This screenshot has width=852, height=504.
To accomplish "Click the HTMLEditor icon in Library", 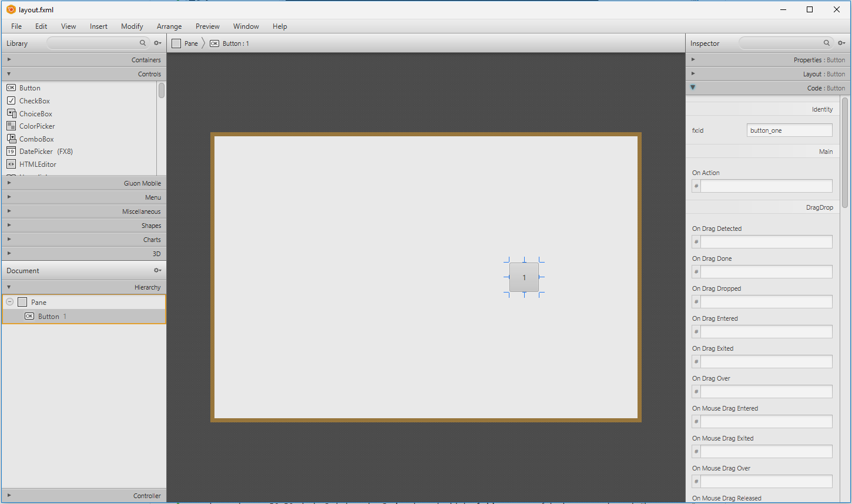I will click(x=11, y=164).
